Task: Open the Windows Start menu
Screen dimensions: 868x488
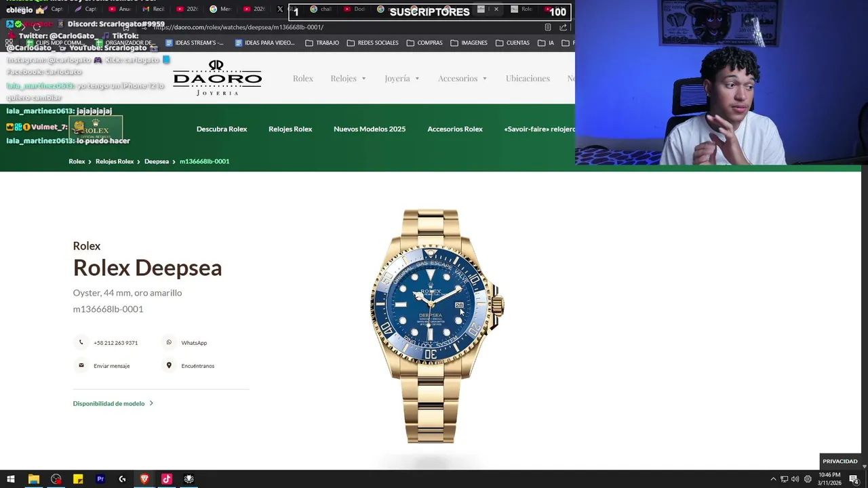Action: pos(11,479)
